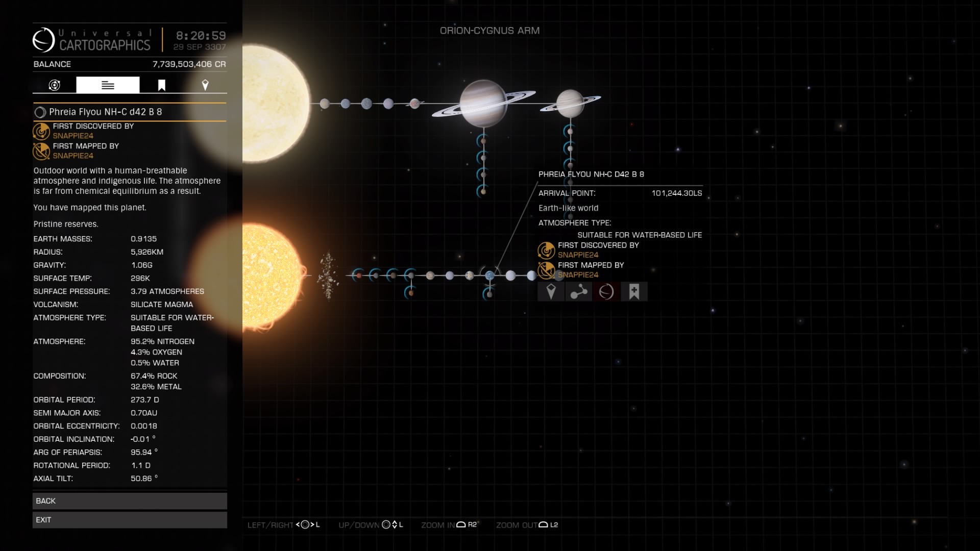Screen dimensions: 980x551
Task: Select red first planet after asteroid belt
Action: (359, 275)
